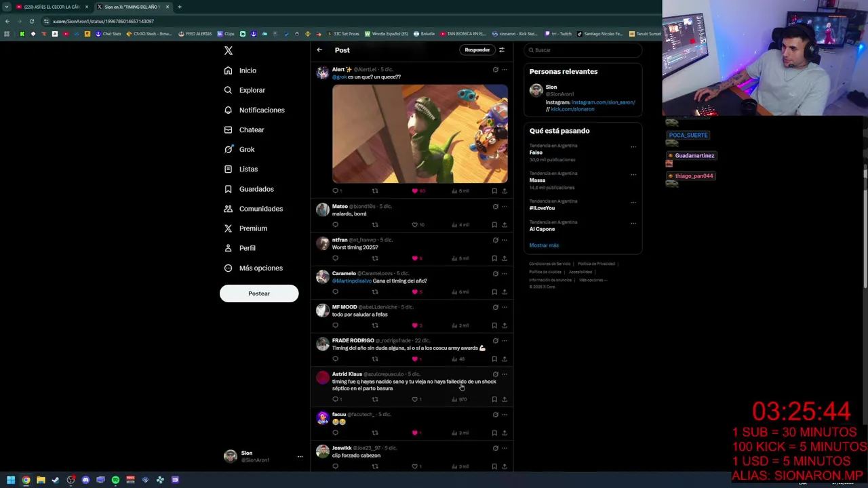This screenshot has width=868, height=488.
Task: Repost Astrid Klaus's reply
Action: pos(375,399)
